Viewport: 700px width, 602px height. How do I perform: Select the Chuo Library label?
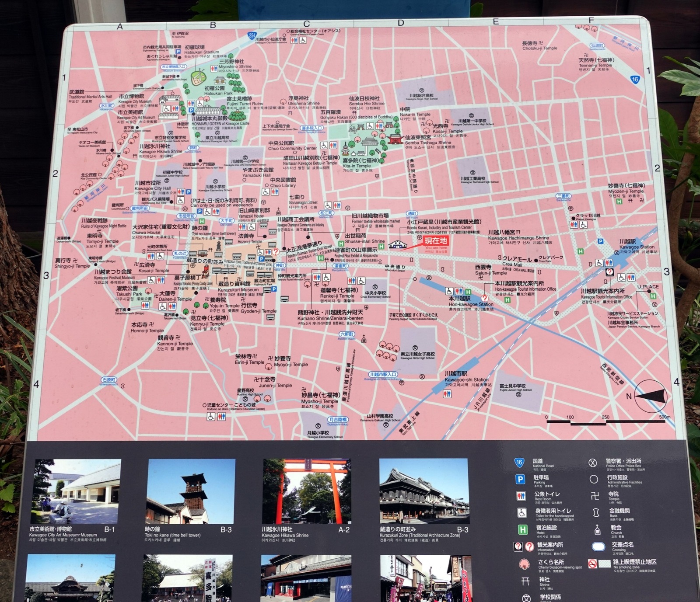(x=283, y=185)
